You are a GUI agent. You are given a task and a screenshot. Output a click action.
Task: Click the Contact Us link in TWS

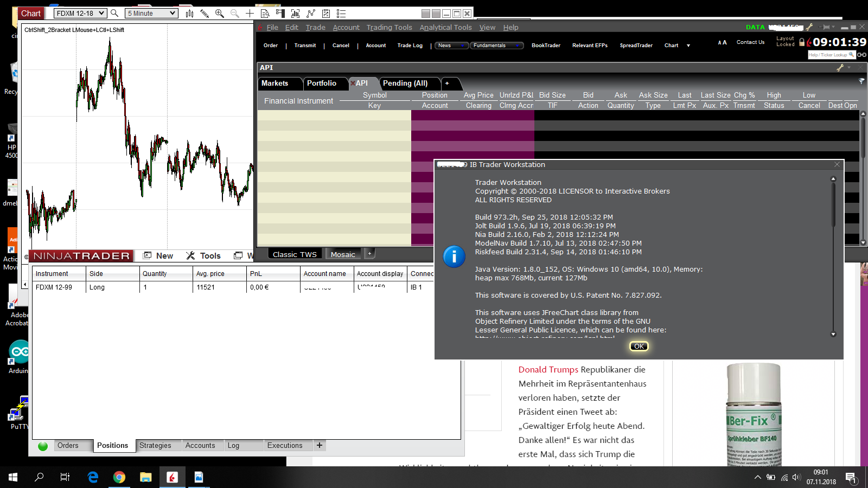tap(750, 42)
